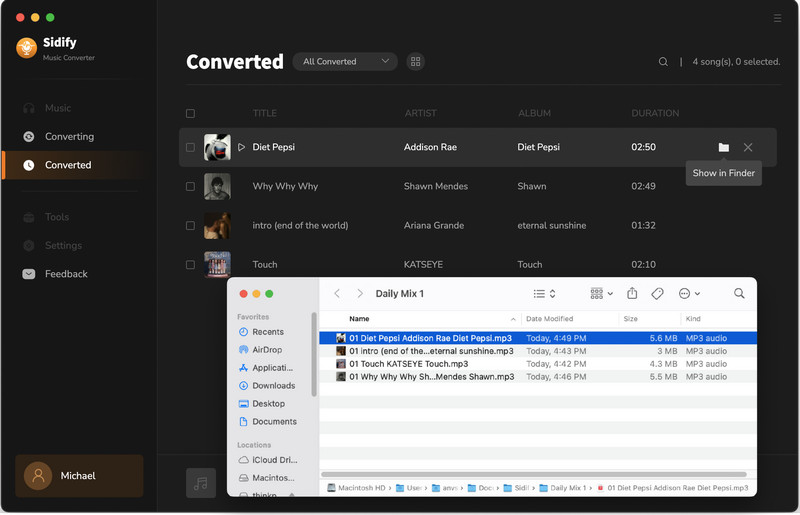Viewport: 800px width, 515px height.
Task: Open Finder list view options control
Action: (544, 293)
